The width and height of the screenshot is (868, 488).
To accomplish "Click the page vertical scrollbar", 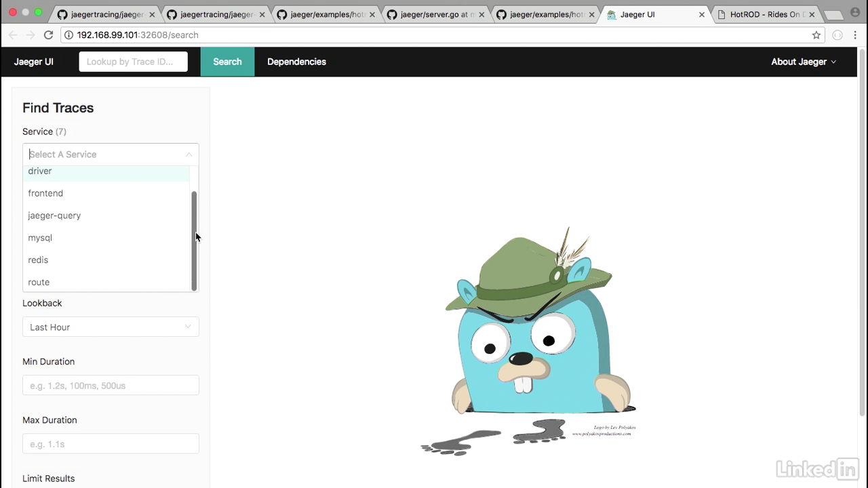I will click(863, 232).
